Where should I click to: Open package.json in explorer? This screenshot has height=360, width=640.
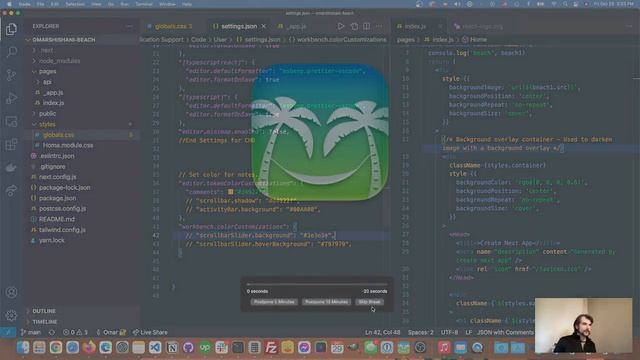(x=57, y=198)
